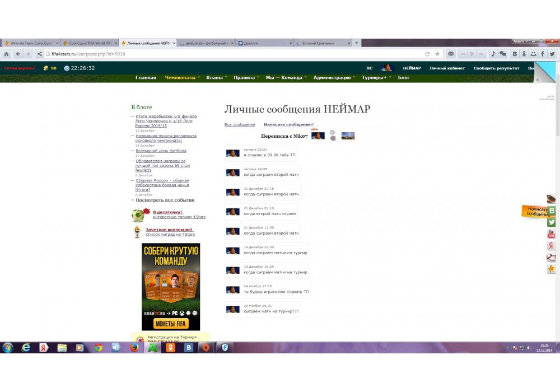560x392 pixels.
Task: Click the star bookmark icon in address bar
Action: point(437,54)
